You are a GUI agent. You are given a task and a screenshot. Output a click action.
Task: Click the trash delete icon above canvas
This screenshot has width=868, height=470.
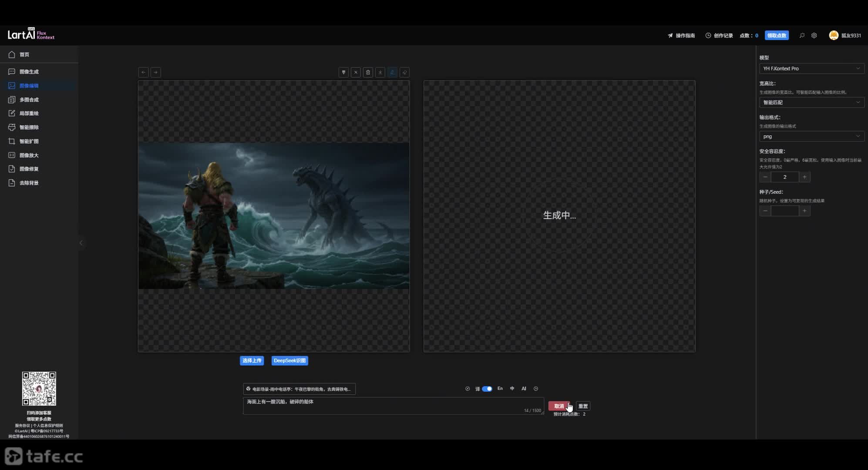point(368,72)
